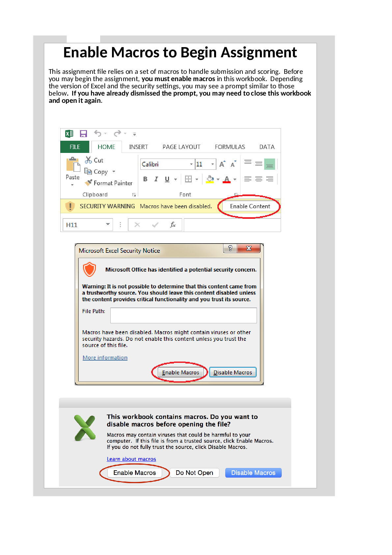392x555 pixels.
Task: Click Enable Macros in the Mac dialog
Action: coord(135,473)
